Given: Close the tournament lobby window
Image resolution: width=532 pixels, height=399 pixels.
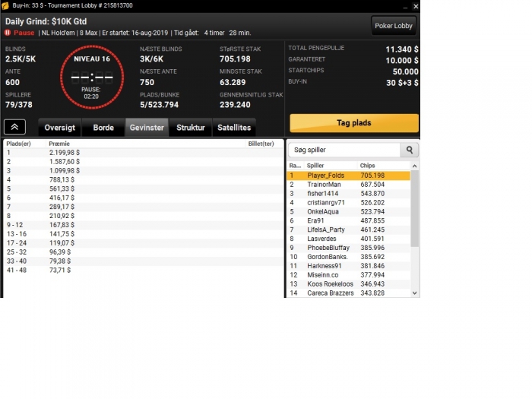Looking at the screenshot, I should tap(416, 6).
